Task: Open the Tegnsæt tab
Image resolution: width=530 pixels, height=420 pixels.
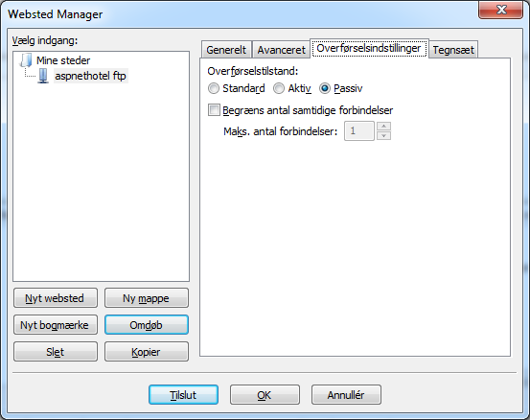Action: (453, 50)
